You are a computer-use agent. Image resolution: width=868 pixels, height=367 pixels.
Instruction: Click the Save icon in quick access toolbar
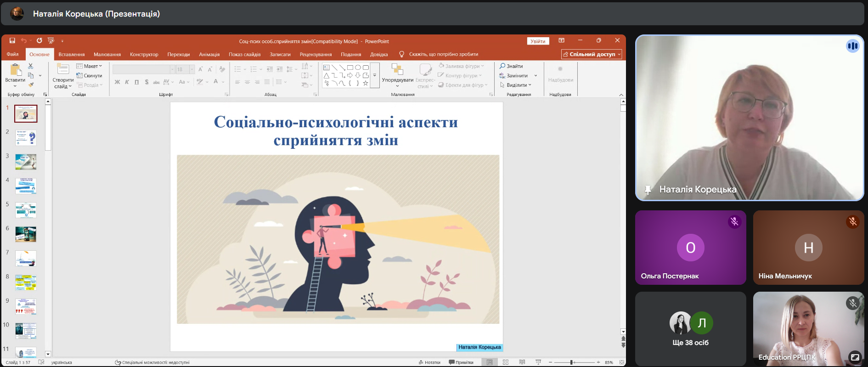point(12,41)
